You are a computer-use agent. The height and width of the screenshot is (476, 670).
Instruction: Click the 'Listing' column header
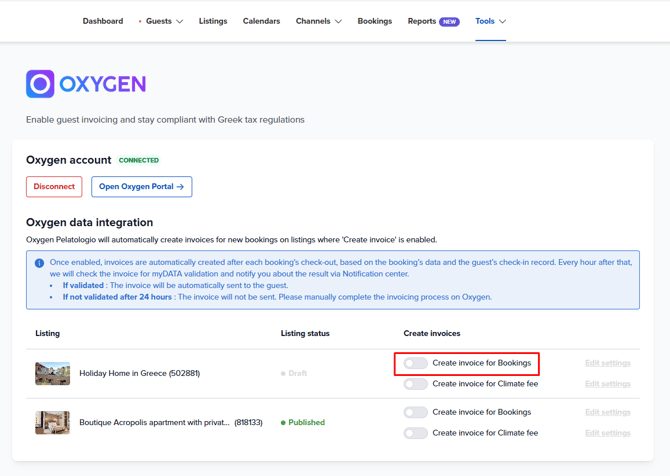click(x=47, y=333)
